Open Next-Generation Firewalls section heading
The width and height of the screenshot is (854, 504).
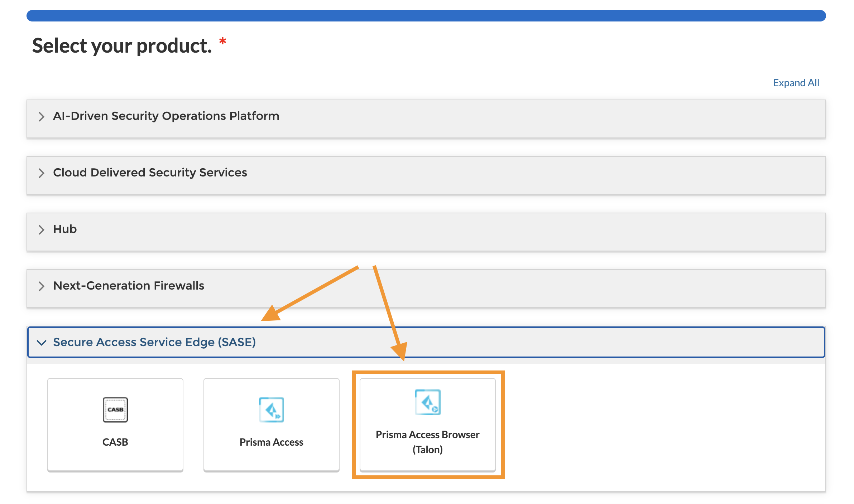click(x=129, y=286)
